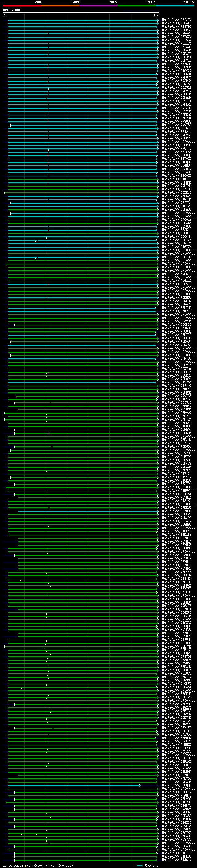Viewport: 197px width, 868px height.
Task: Select the query name BP097989
Action: [11, 10]
